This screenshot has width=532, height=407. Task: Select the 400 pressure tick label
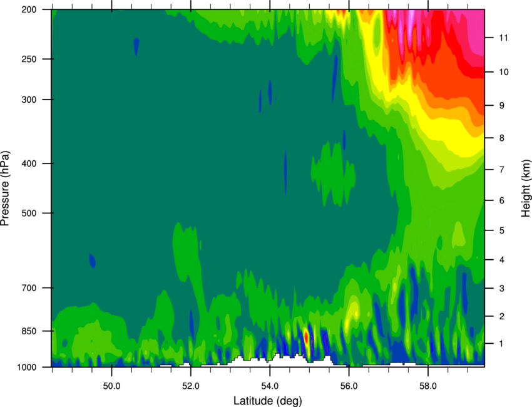click(x=29, y=163)
